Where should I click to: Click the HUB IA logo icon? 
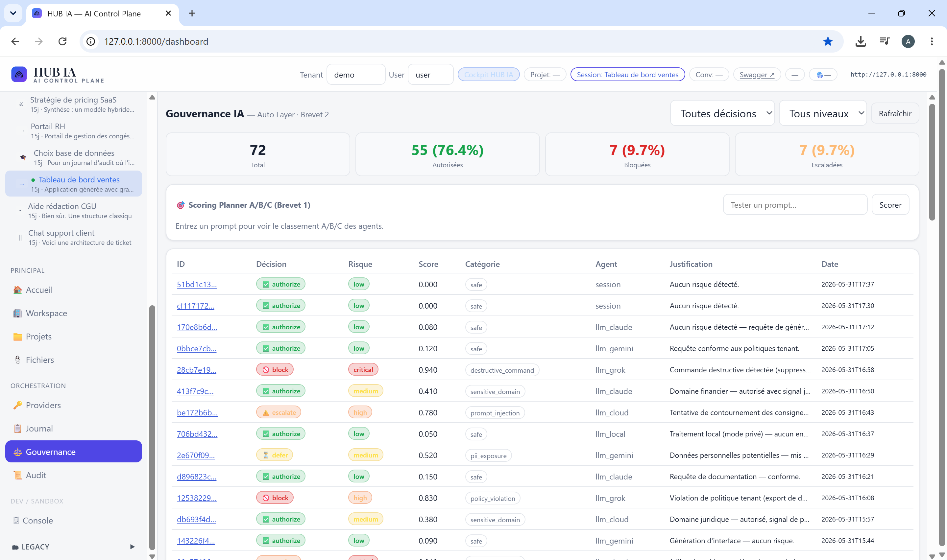pos(19,74)
